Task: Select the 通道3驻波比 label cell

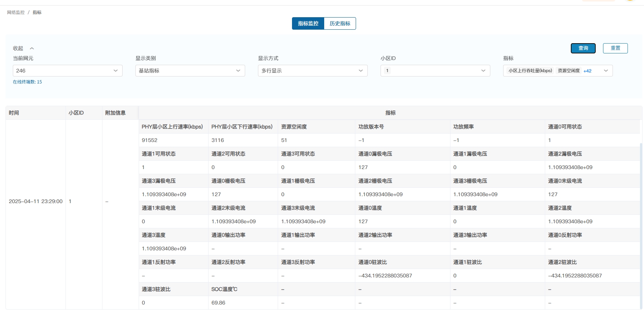Action: click(173, 289)
